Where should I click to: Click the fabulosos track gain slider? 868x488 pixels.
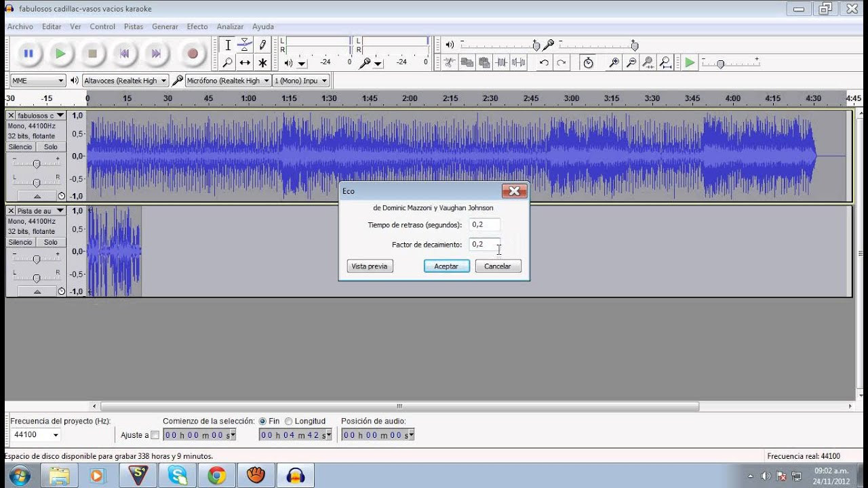click(37, 163)
